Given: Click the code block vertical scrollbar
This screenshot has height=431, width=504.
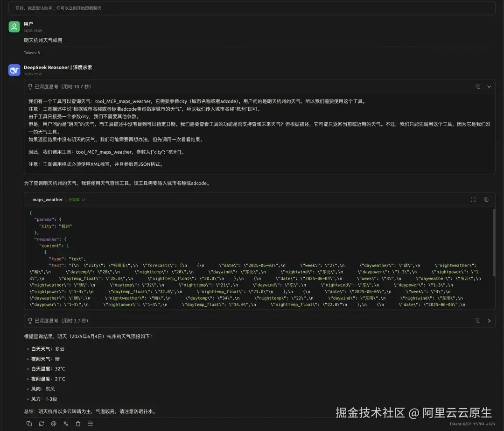Looking at the screenshot, I should (494, 241).
